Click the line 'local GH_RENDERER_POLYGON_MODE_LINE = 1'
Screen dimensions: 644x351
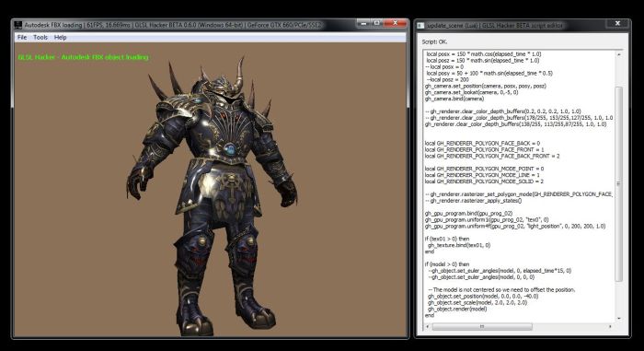483,175
